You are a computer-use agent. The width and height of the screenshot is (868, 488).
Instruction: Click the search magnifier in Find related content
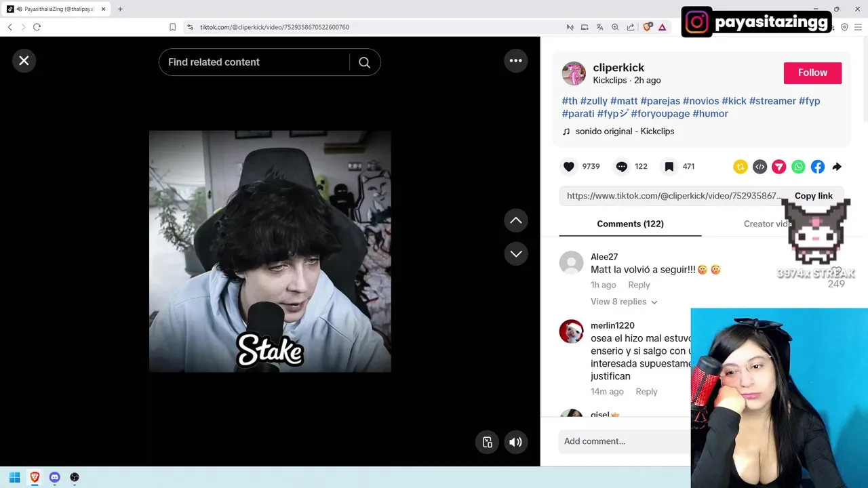(364, 62)
